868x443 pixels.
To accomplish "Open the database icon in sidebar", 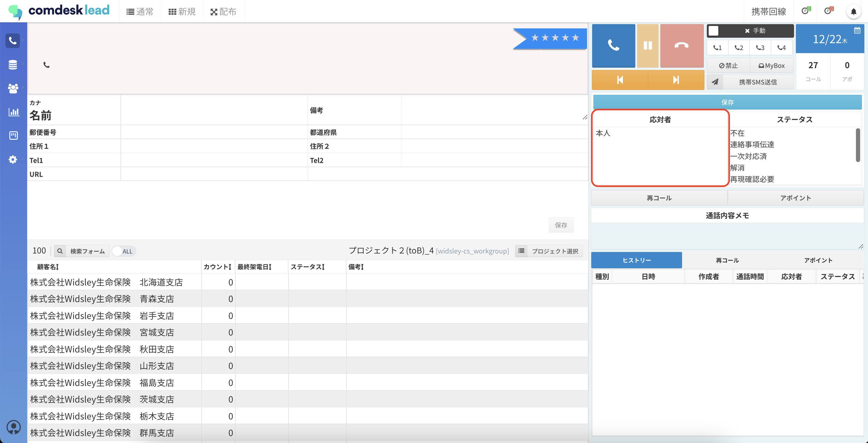I will pyautogui.click(x=13, y=64).
